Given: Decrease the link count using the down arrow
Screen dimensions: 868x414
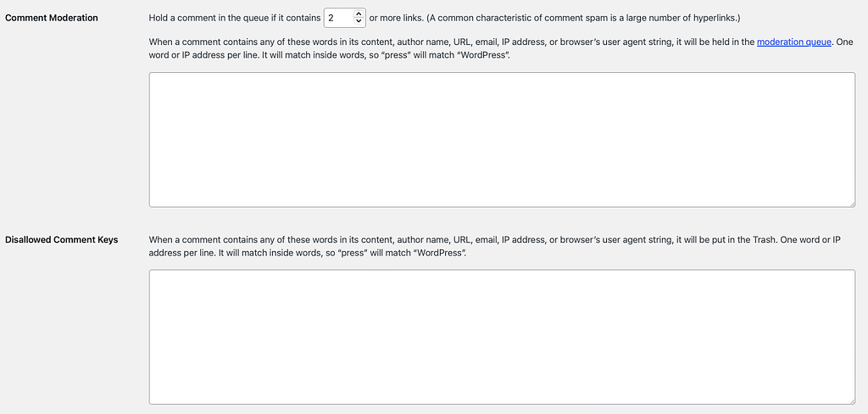Looking at the screenshot, I should [x=359, y=21].
